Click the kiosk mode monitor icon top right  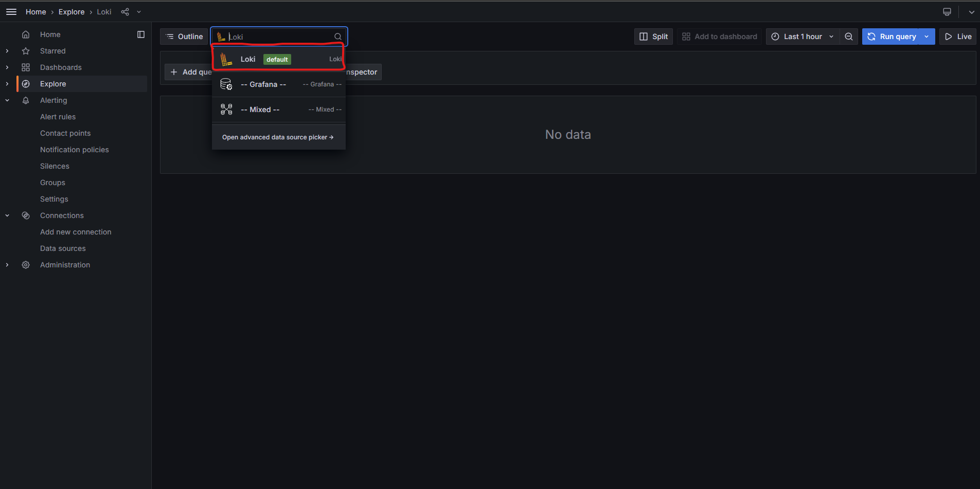tap(946, 11)
